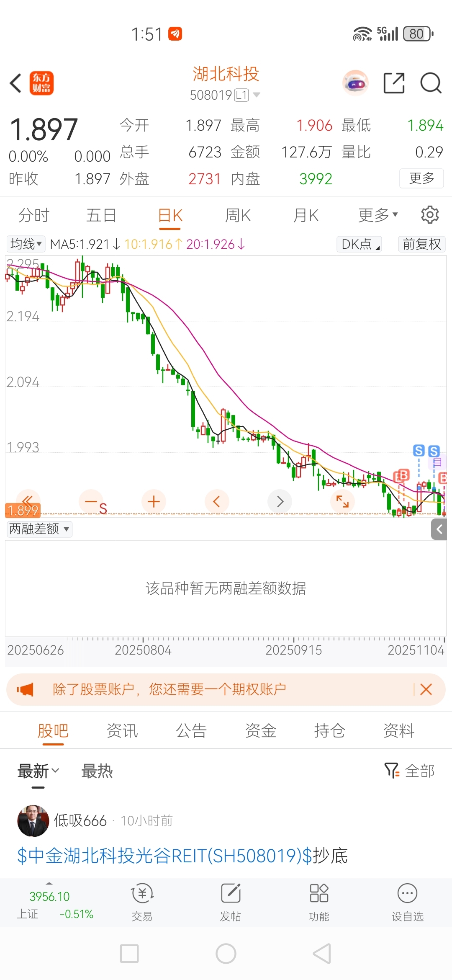Close the options account banner

click(x=426, y=689)
